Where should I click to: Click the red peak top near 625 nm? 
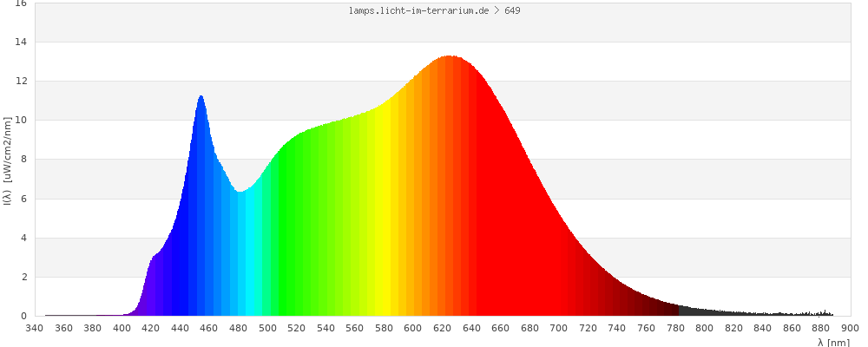tap(449, 65)
